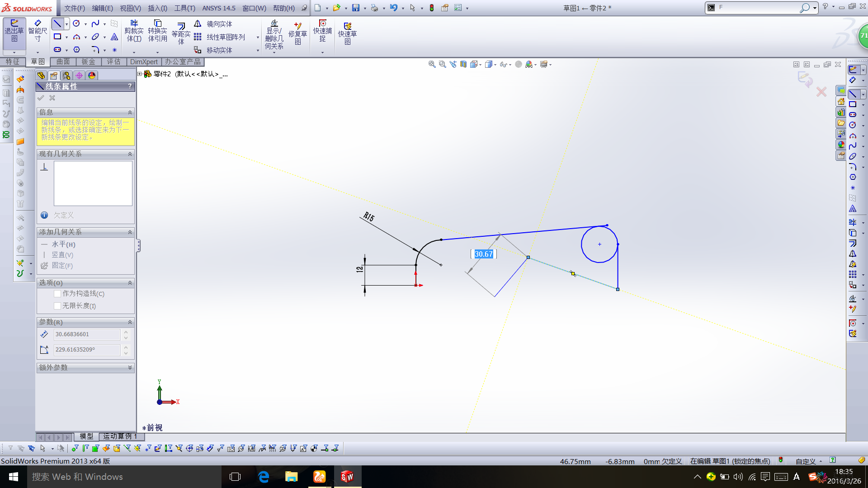The width and height of the screenshot is (868, 488).
Task: Open the Save button dropdown arrow
Action: [364, 8]
